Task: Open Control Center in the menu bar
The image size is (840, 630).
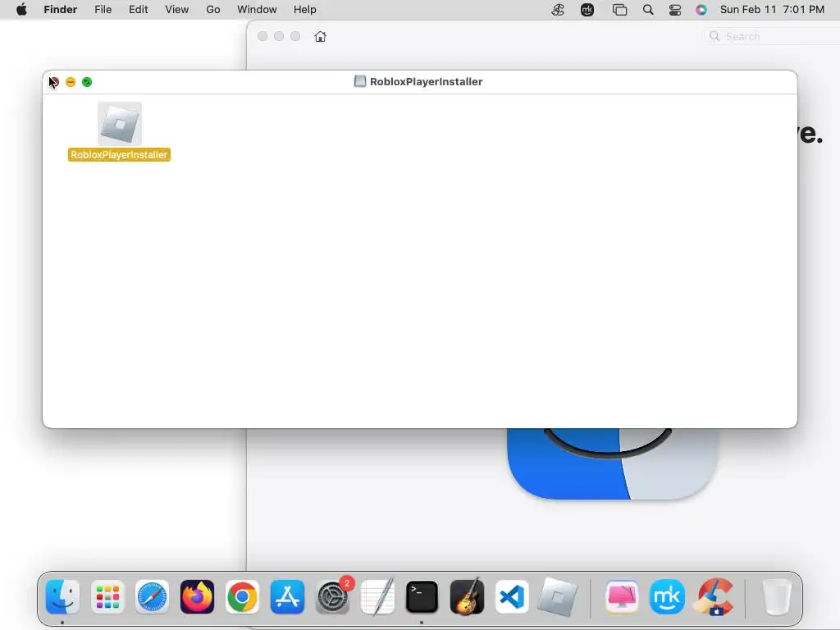Action: click(675, 10)
